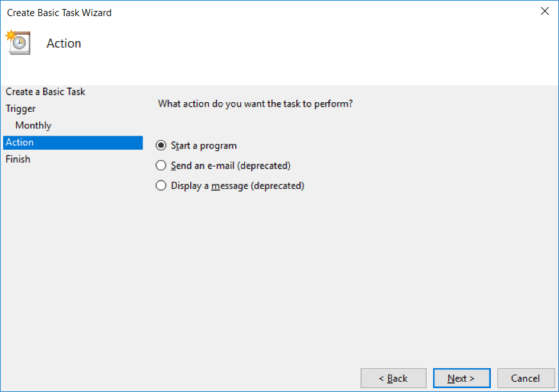Screen dimensions: 559x392
Task: Click the Action page heading
Action: tap(64, 43)
